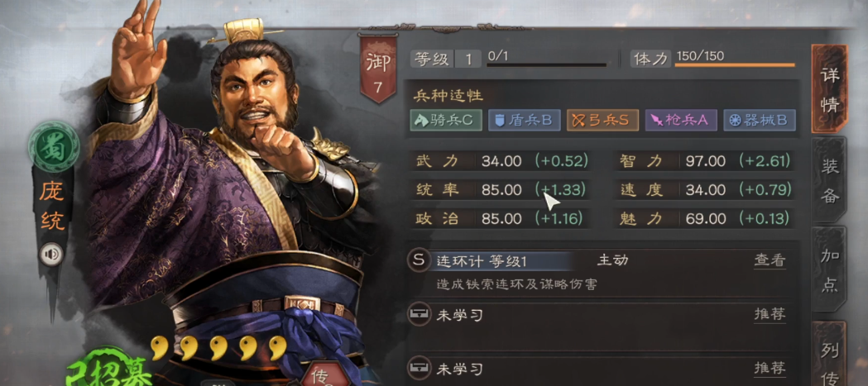Select the 器械B siege aptitude badge
Viewport: 868px width, 386px height.
click(x=760, y=121)
